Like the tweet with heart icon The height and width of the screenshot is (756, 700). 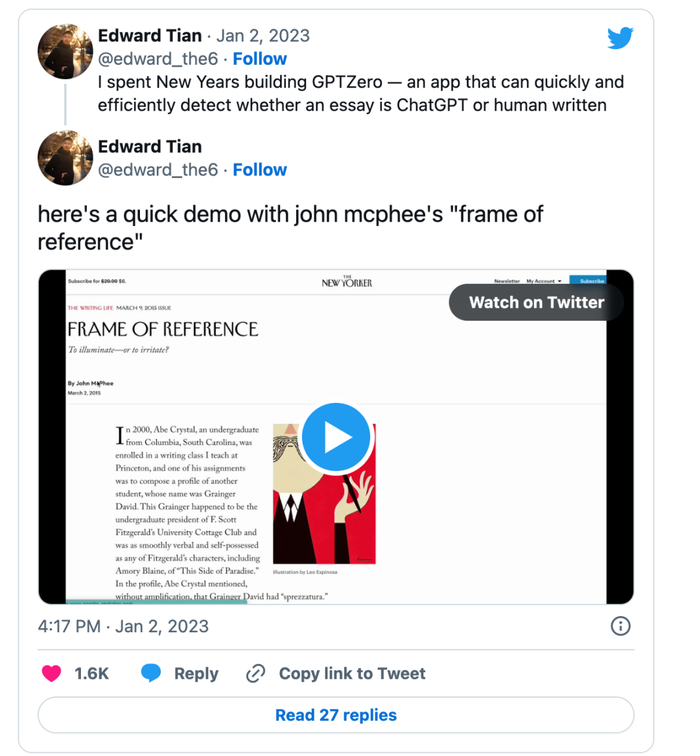pyautogui.click(x=52, y=674)
